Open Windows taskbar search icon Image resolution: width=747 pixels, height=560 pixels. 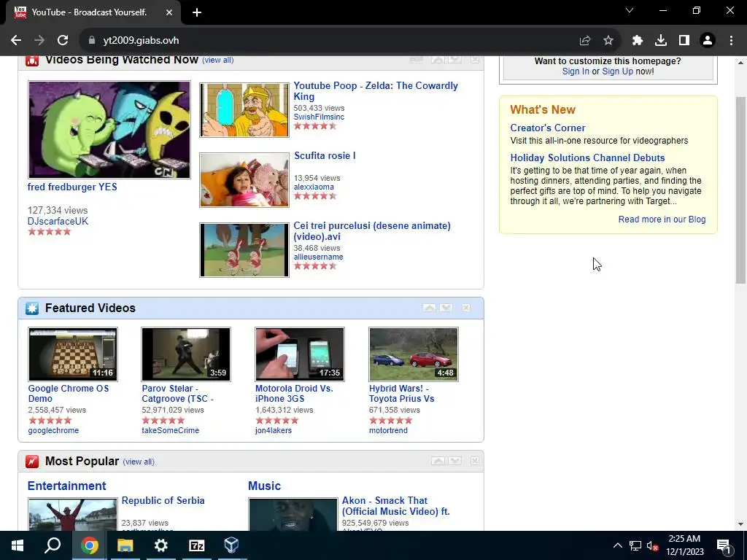[53, 545]
